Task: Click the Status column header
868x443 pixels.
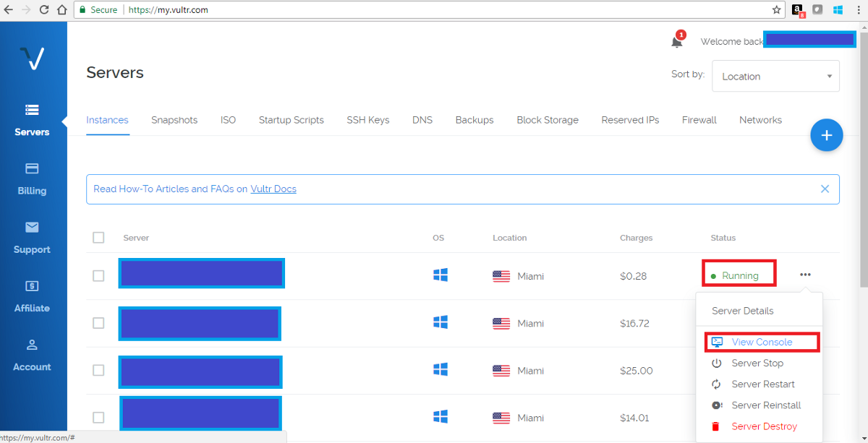Action: click(x=723, y=238)
